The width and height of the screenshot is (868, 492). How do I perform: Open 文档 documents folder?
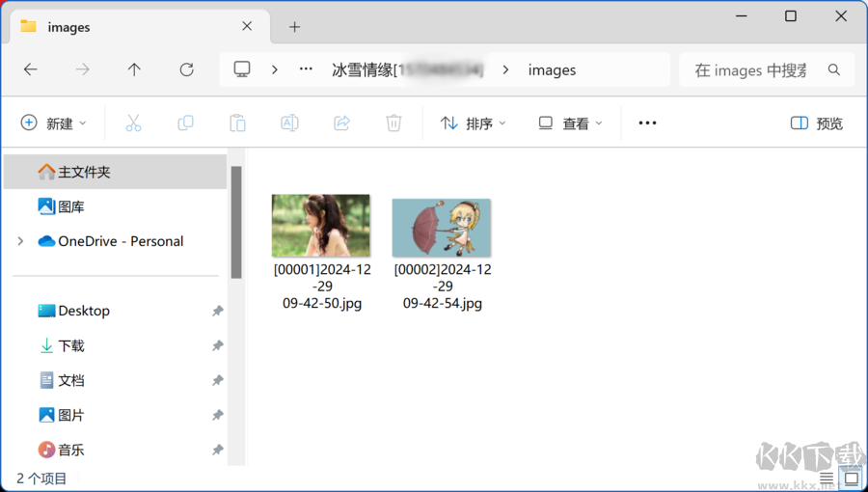point(62,380)
